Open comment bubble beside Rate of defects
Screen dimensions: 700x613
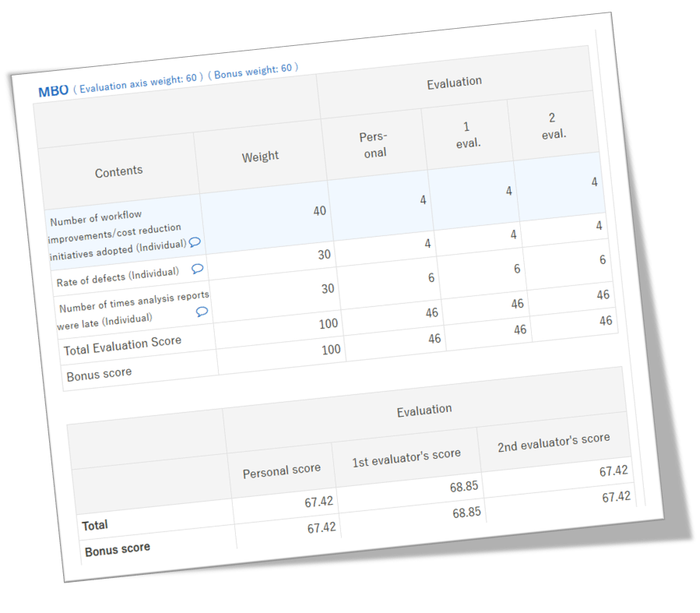pyautogui.click(x=197, y=268)
